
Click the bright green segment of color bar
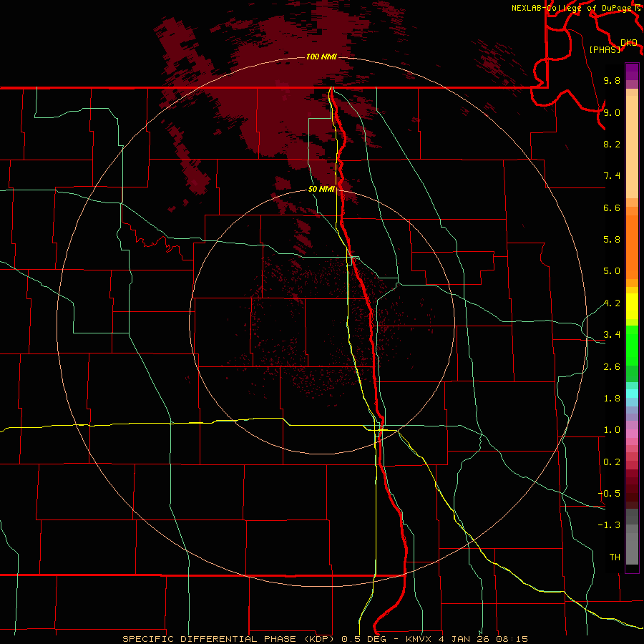pyautogui.click(x=632, y=345)
